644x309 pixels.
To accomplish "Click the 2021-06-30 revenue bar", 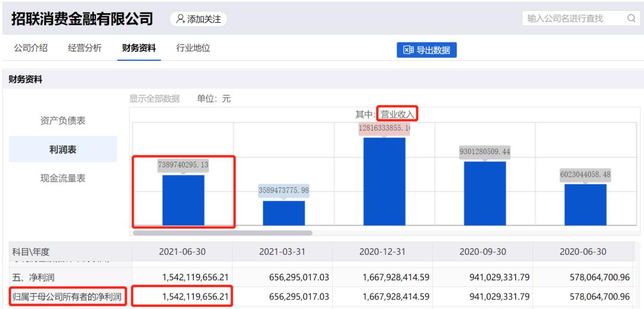I will [x=183, y=200].
